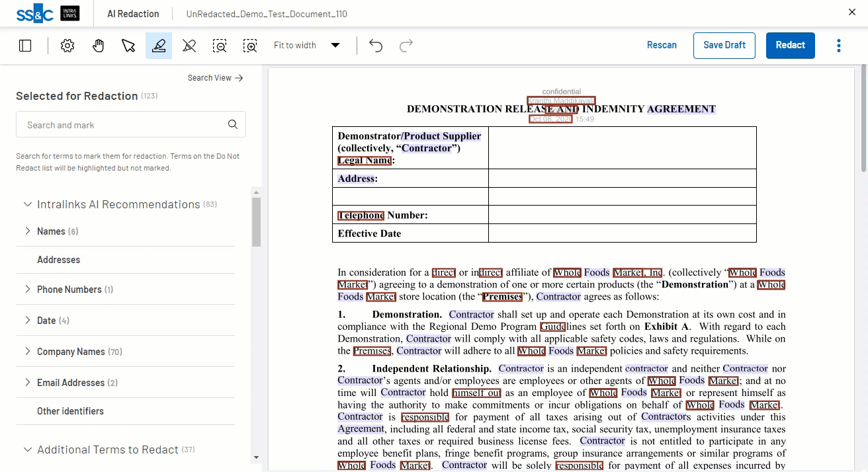Expand the Email Addresses category
This screenshot has height=472, width=868.
click(x=28, y=382)
